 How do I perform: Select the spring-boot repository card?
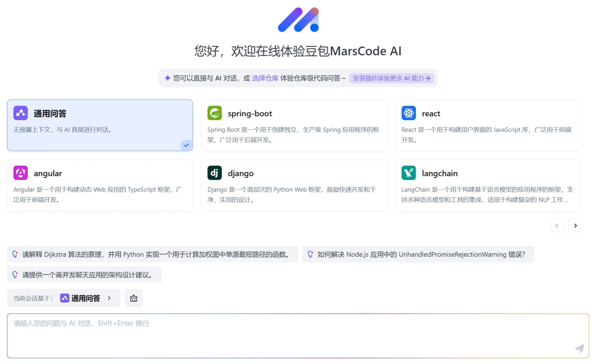coord(294,125)
